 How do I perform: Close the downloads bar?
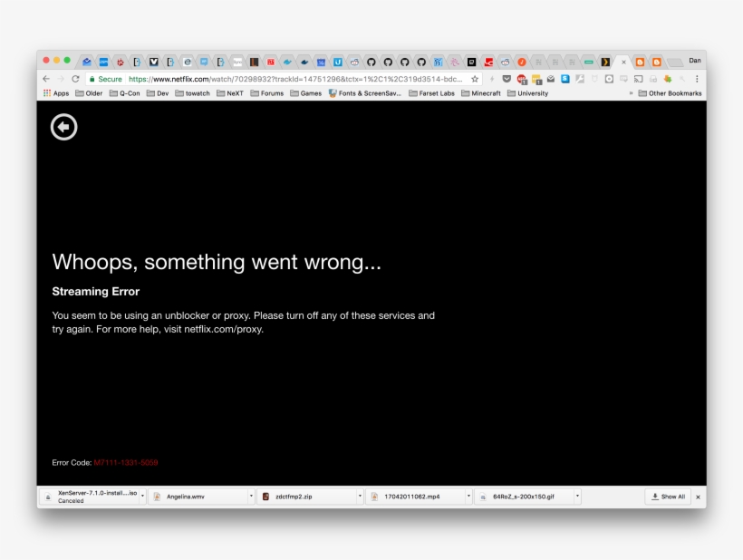[x=698, y=497]
